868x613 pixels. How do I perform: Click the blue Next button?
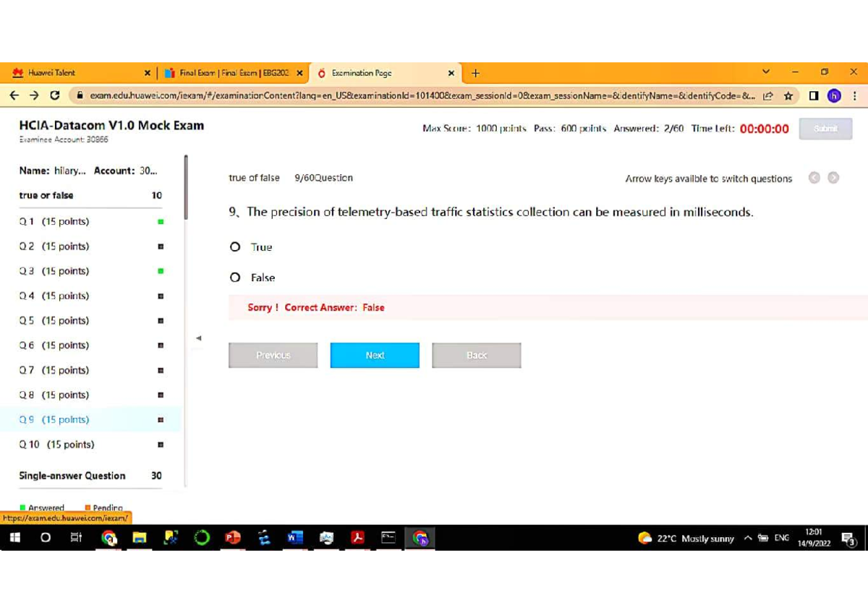(375, 356)
